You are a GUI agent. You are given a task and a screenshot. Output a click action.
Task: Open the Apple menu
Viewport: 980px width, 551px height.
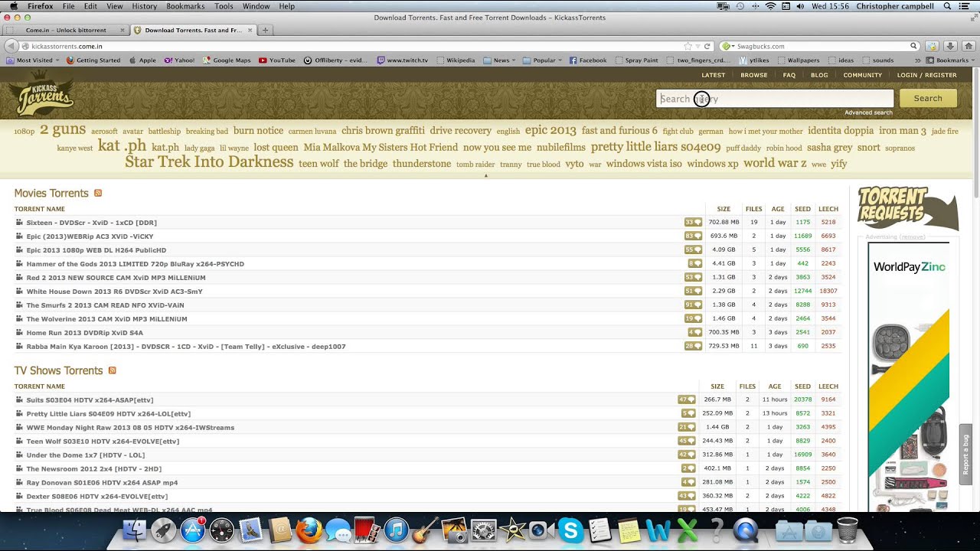tap(14, 6)
